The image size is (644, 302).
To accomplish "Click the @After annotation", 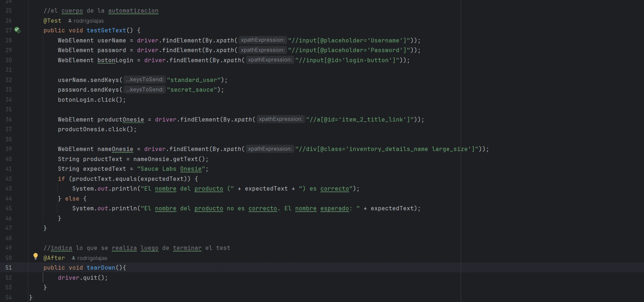I will (x=54, y=258).
